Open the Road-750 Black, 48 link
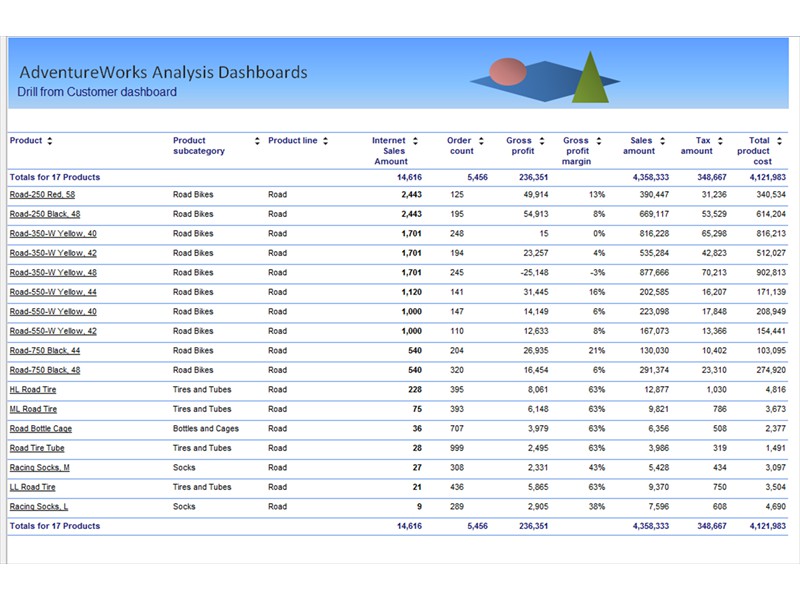This screenshot has height=600, width=800. (45, 370)
